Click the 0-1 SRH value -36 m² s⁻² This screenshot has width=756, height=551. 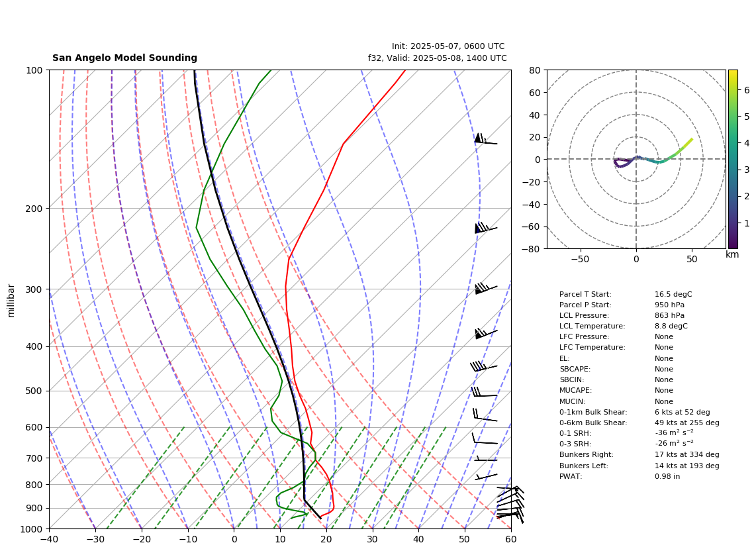tap(674, 433)
